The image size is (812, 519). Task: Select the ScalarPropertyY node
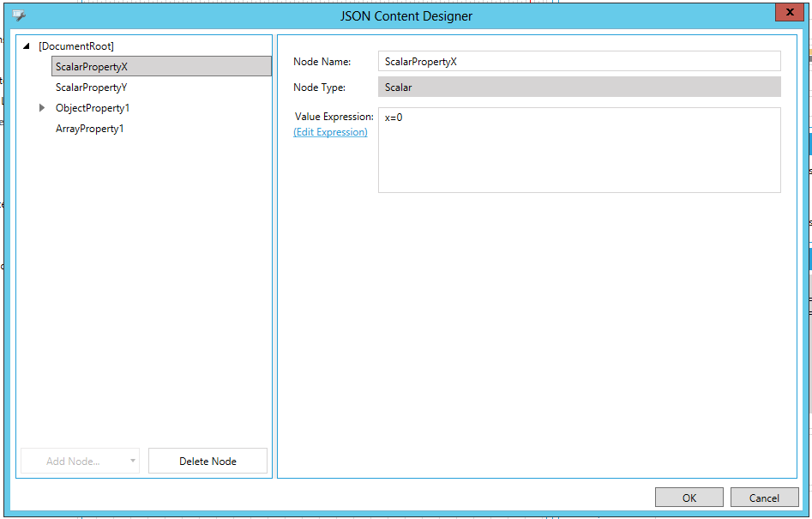pos(91,88)
